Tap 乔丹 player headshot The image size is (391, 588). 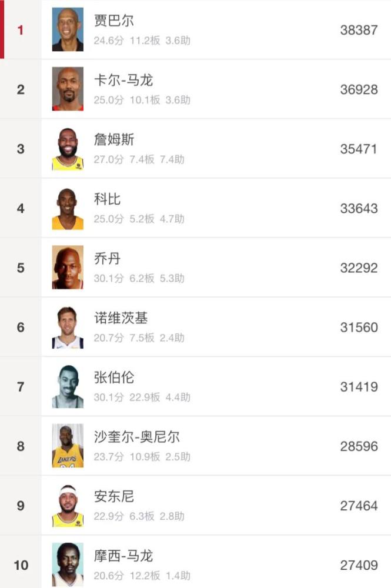(x=68, y=268)
